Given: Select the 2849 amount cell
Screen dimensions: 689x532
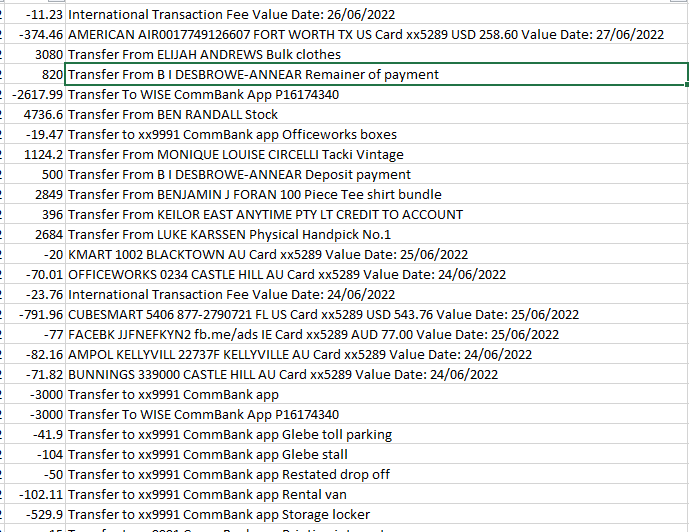Looking at the screenshot, I should click(x=35, y=194).
